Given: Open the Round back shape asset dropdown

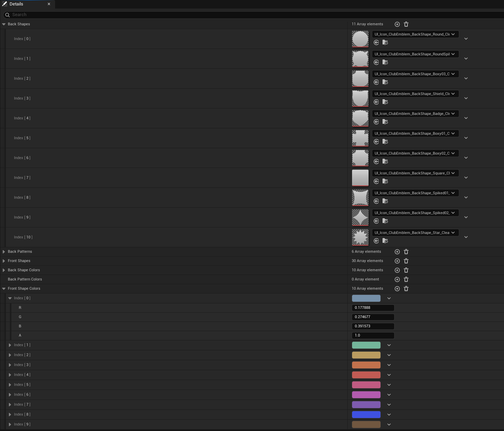Looking at the screenshot, I should pos(415,34).
